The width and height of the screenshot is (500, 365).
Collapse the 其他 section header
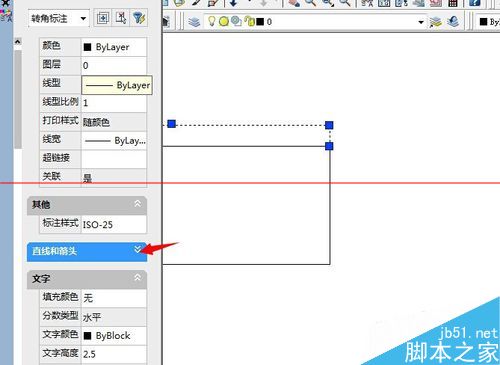[x=87, y=205]
